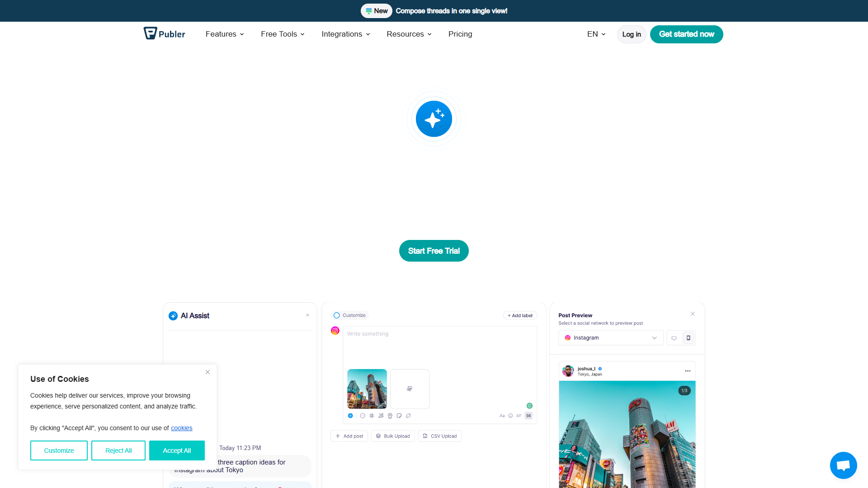868x488 pixels.
Task: Click the New announcement badge
Action: tap(377, 11)
